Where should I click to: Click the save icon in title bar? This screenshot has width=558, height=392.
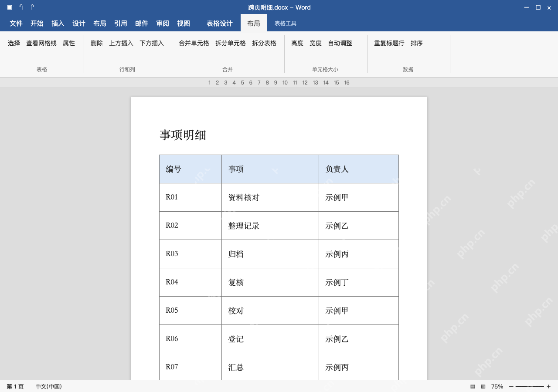(10, 7)
